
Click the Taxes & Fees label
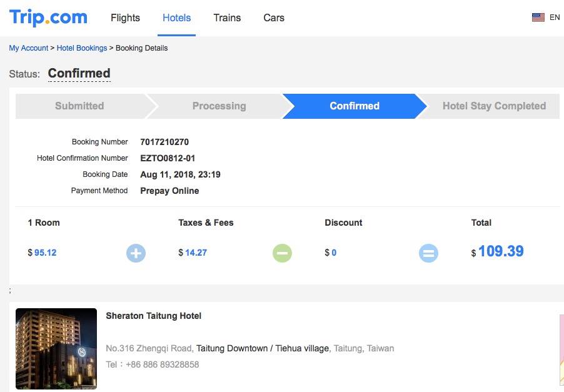(206, 223)
